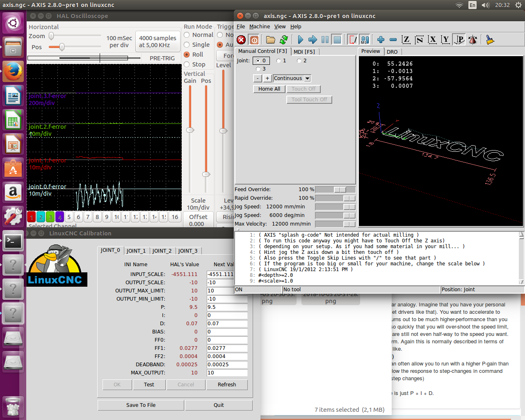
Task: Switch to Y front view icon
Action: pyautogui.click(x=445, y=40)
